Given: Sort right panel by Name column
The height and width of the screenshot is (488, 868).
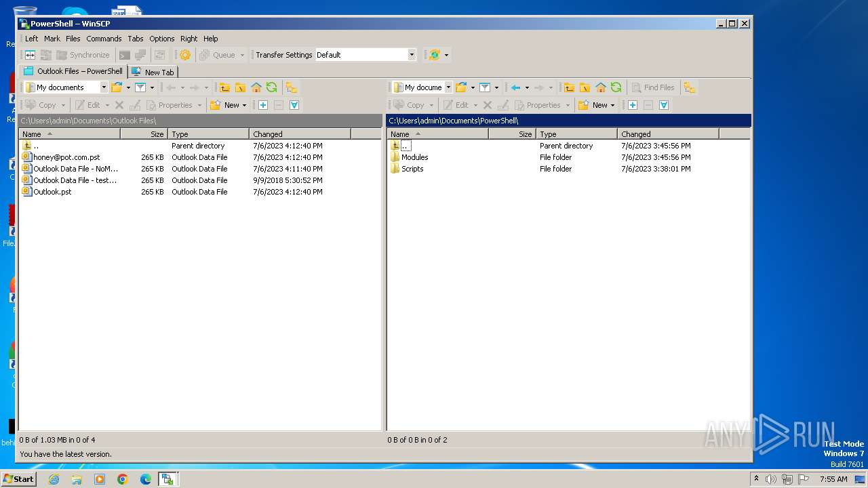Looking at the screenshot, I should 437,134.
